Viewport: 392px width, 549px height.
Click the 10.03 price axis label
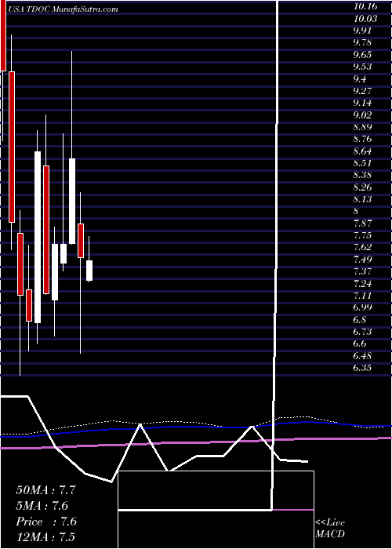[365, 18]
